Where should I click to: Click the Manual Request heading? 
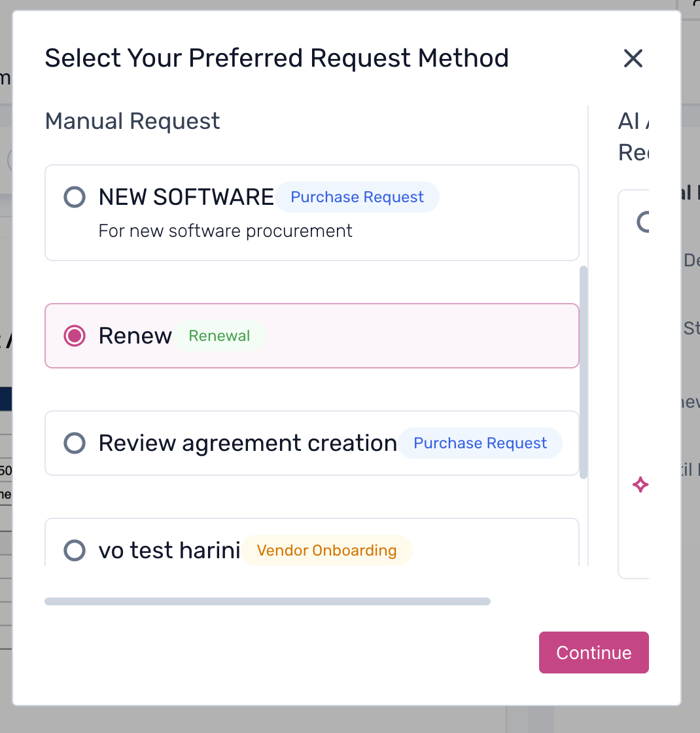click(132, 121)
